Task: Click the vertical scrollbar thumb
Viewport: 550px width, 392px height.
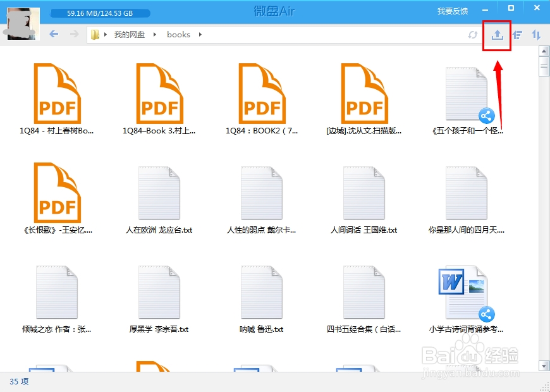Action: [x=544, y=66]
